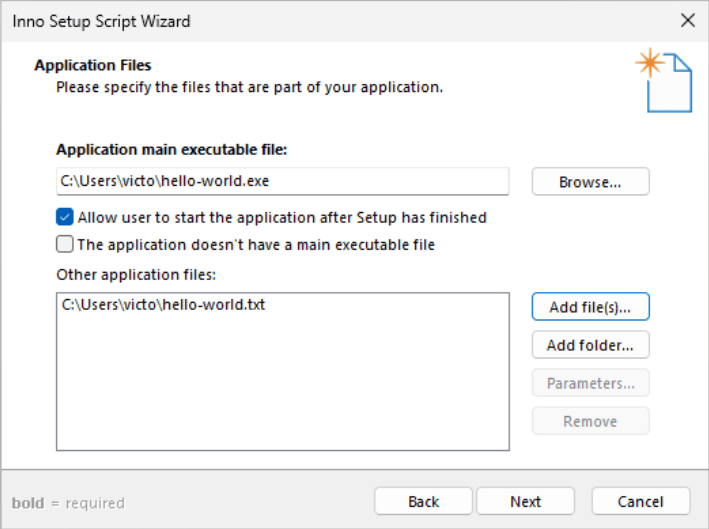709x529 pixels.
Task: Click the Parameters button
Action: pyautogui.click(x=591, y=383)
